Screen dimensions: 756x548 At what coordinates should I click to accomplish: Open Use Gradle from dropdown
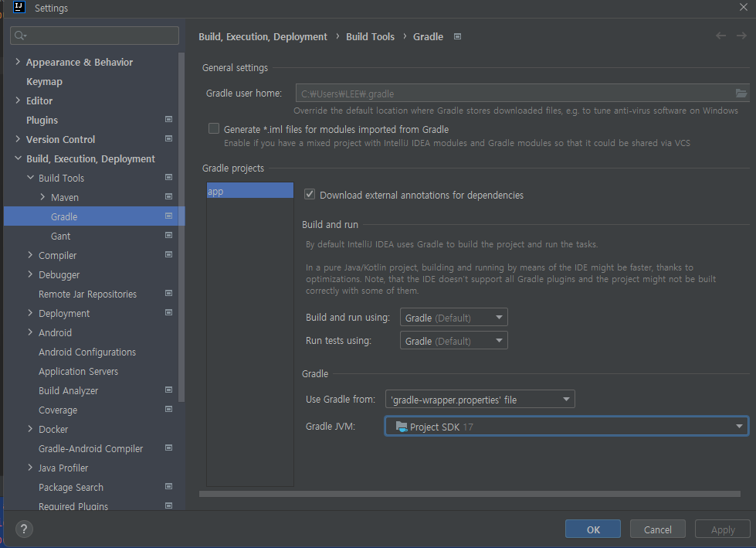[x=480, y=400]
